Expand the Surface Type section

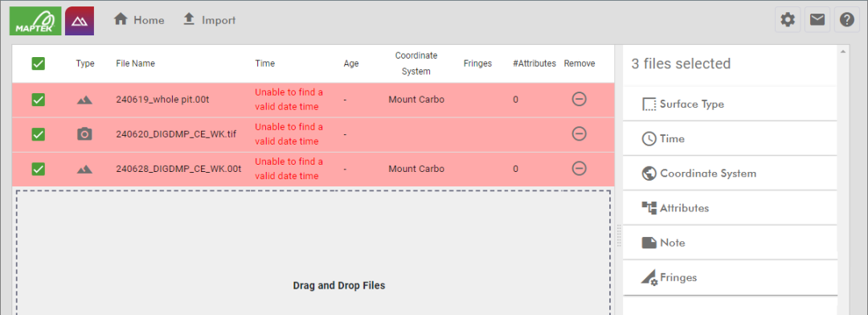point(730,104)
